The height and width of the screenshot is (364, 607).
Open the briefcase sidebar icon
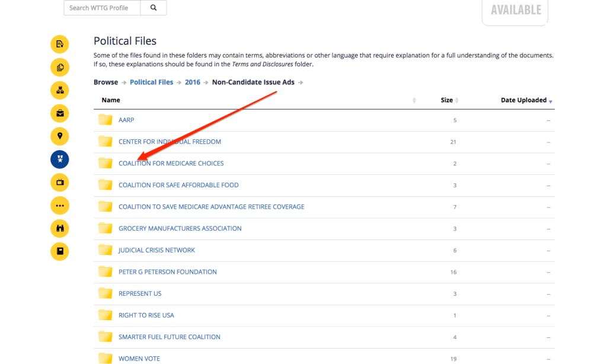pos(60,113)
